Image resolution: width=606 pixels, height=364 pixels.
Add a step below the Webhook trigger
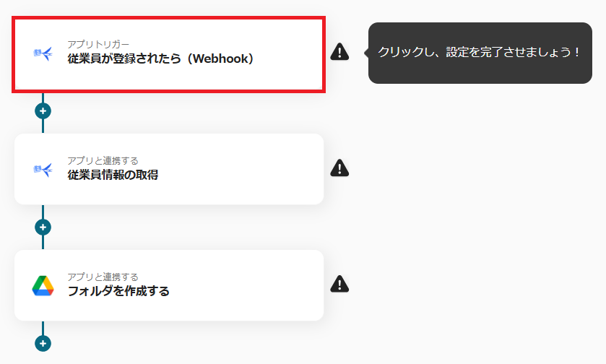[x=43, y=111]
